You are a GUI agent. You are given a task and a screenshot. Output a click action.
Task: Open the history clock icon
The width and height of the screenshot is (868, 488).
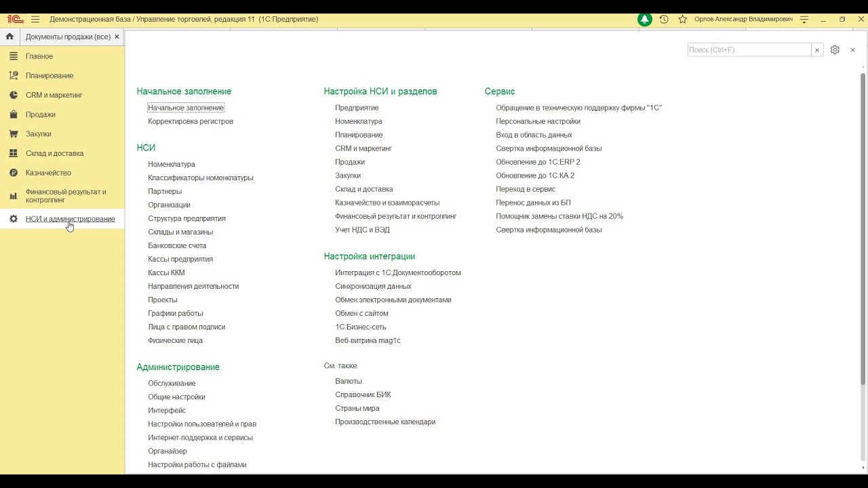point(664,20)
